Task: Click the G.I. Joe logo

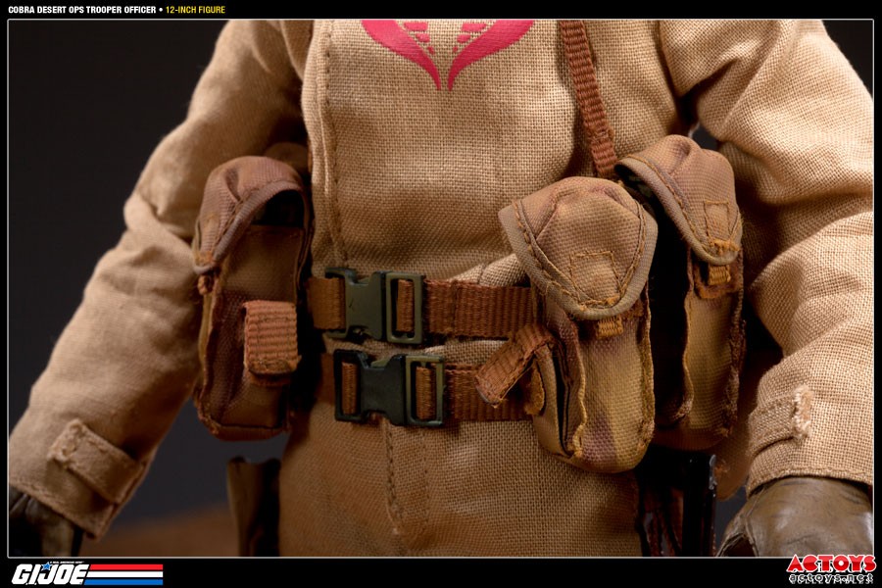Action: 49,572
